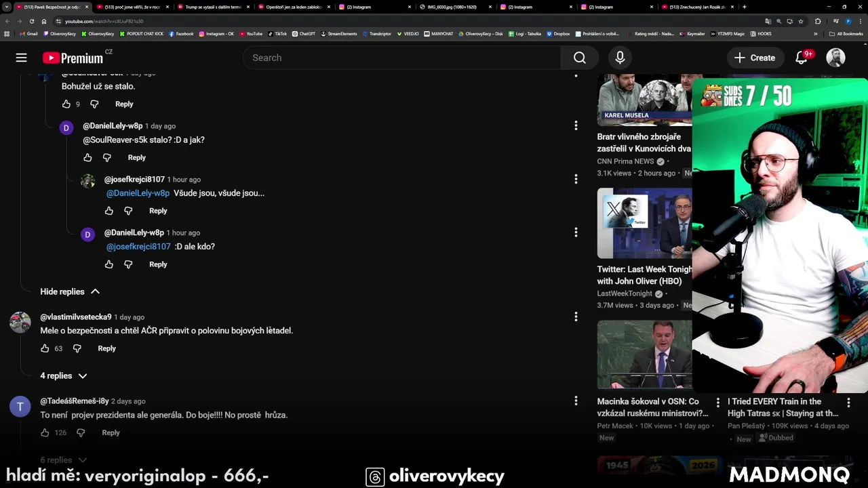Open the Macinka OSN speech thumbnail
The height and width of the screenshot is (488, 868).
coord(644,354)
